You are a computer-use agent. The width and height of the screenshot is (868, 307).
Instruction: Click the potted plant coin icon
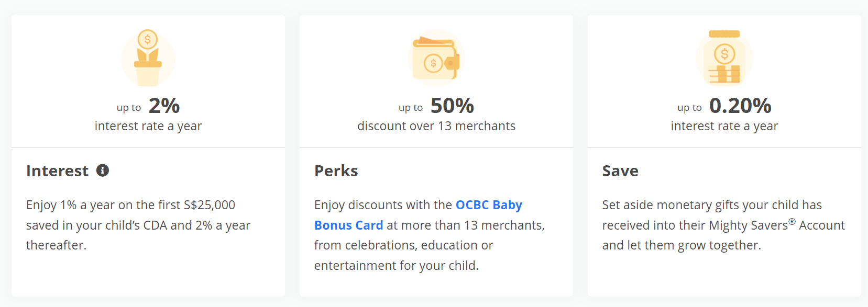pos(148,58)
